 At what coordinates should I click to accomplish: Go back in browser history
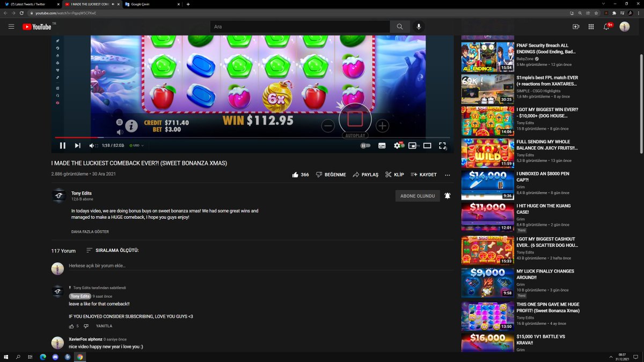click(5, 12)
